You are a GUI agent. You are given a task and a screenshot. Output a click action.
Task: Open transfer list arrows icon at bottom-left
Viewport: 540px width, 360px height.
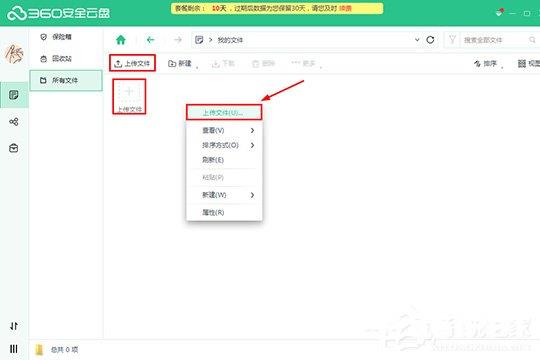click(14, 326)
